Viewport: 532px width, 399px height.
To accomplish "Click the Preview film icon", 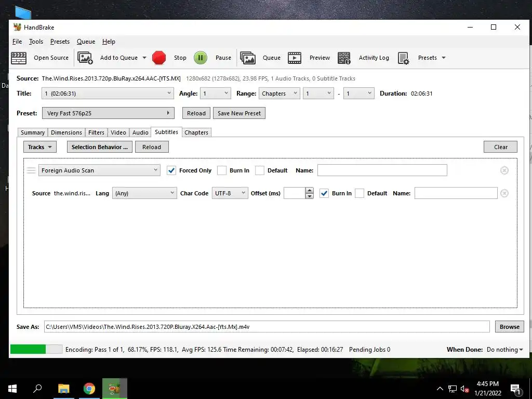I will point(295,58).
